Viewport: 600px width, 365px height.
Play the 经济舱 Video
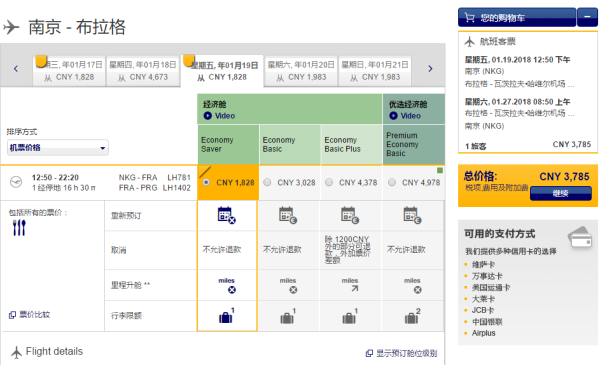(x=219, y=116)
